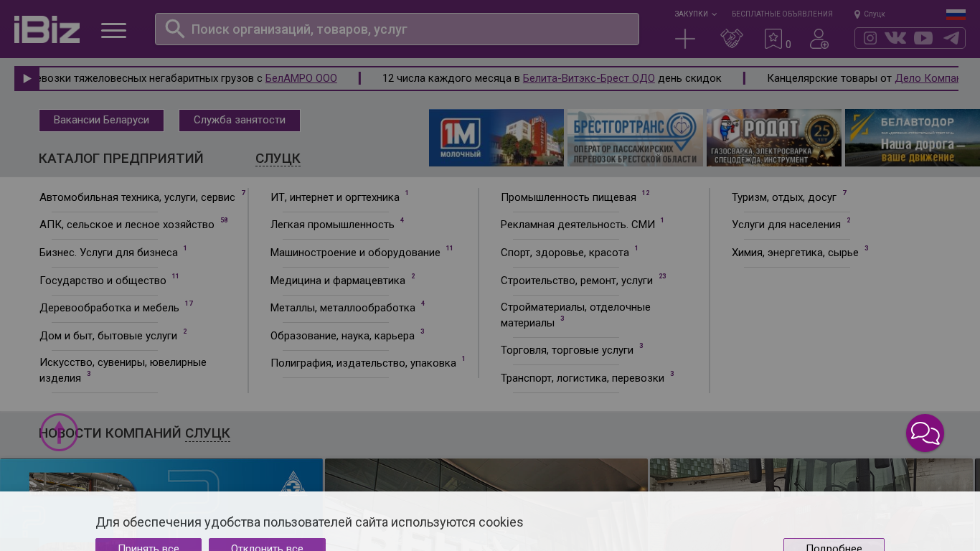The image size is (980, 551).
Task: Click the Вакансии Беларуси button
Action: coord(101,121)
